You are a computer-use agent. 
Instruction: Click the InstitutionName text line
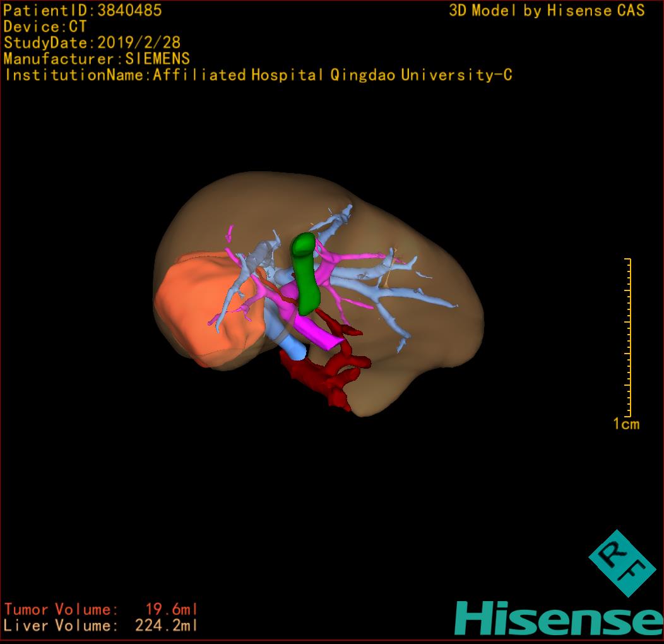pos(258,75)
